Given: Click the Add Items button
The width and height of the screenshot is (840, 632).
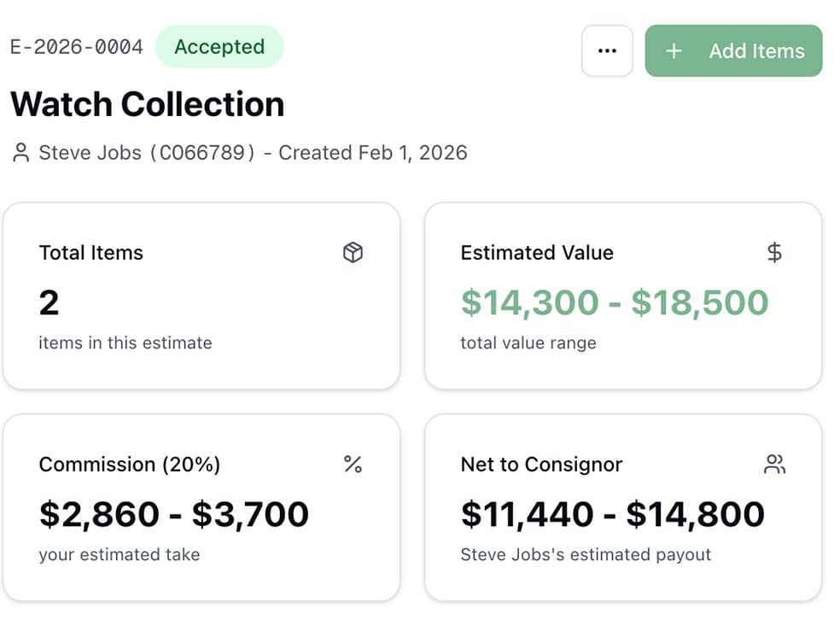Looking at the screenshot, I should pyautogui.click(x=733, y=50).
